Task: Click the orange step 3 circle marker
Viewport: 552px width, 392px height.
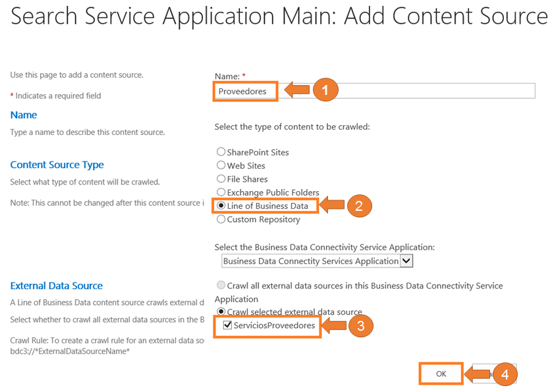Action: (x=361, y=325)
